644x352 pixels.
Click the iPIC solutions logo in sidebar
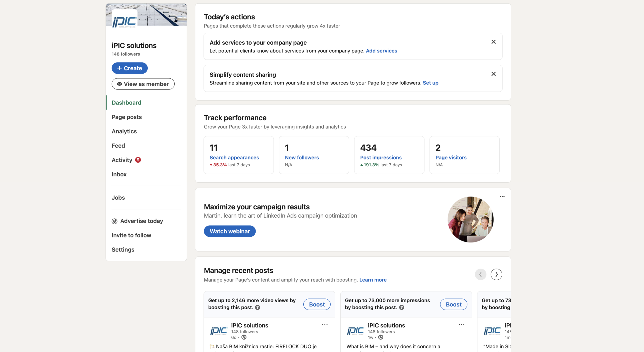coord(124,22)
